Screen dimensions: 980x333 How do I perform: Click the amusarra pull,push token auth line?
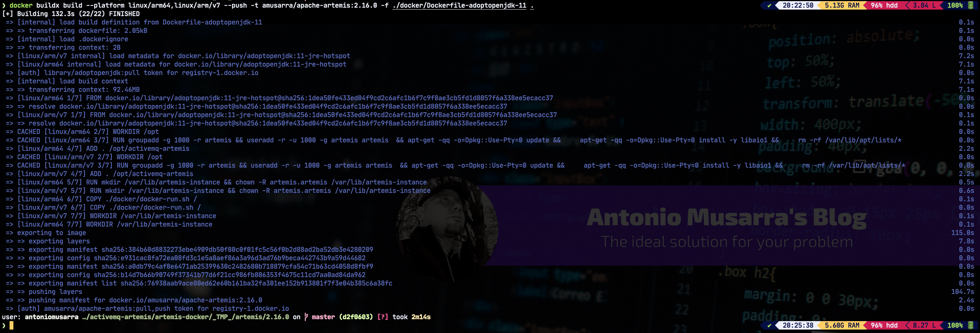(147, 309)
